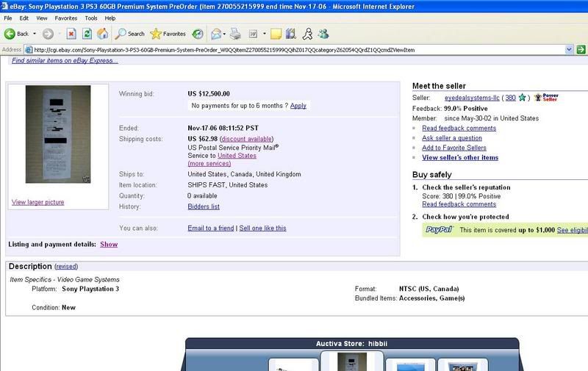Open the yellow Discuss note icon

[276, 34]
